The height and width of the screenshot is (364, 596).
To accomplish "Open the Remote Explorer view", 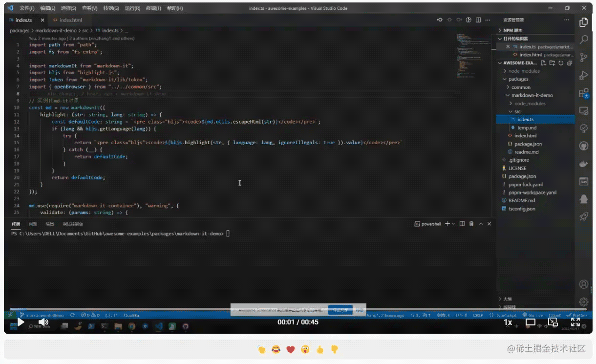I will coord(583,111).
